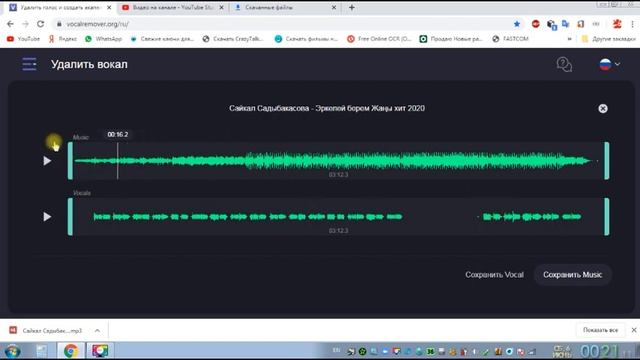Click Сохранить Vocal button
640x360 pixels.
pyautogui.click(x=494, y=275)
